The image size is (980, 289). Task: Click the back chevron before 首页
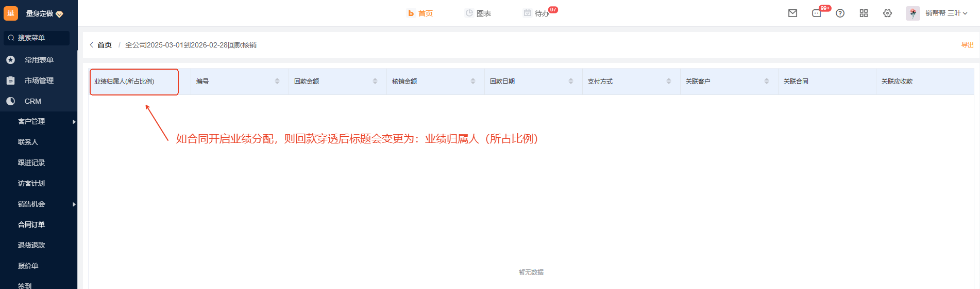coord(92,45)
